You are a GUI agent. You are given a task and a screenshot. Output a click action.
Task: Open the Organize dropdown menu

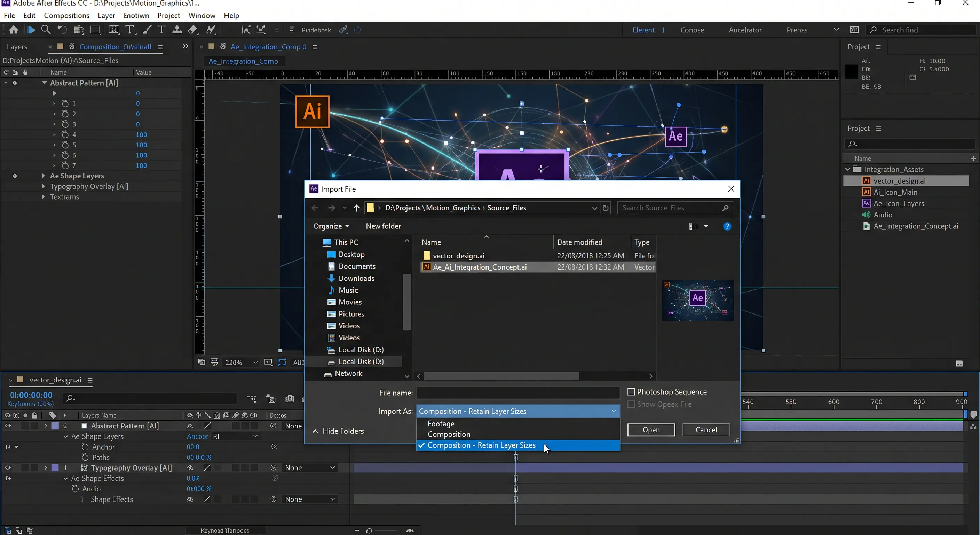(x=331, y=226)
